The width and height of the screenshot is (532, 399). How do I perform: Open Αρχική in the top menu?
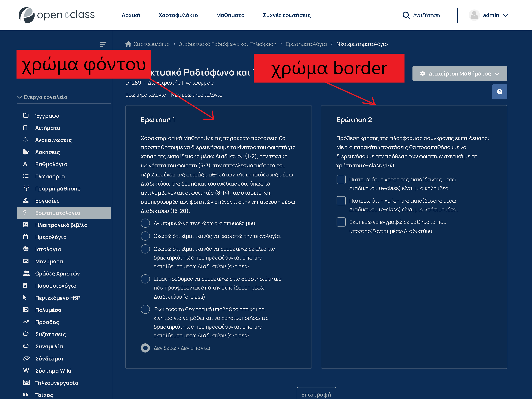131,15
